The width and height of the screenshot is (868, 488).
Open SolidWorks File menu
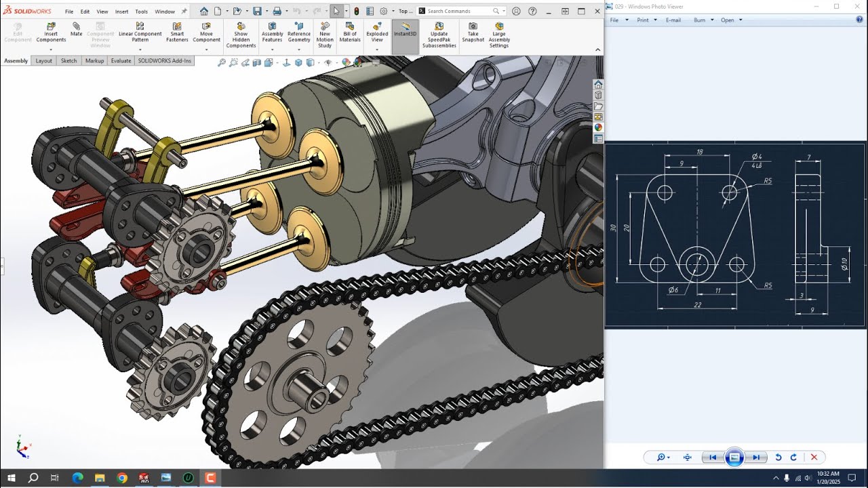69,12
